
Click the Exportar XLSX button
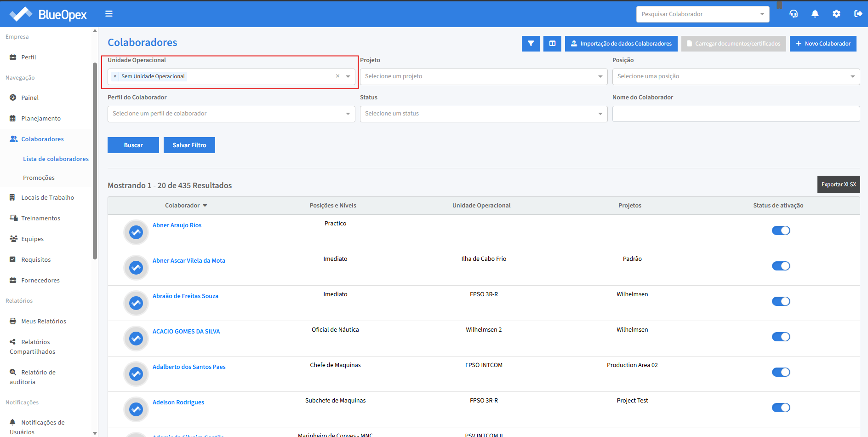click(839, 184)
